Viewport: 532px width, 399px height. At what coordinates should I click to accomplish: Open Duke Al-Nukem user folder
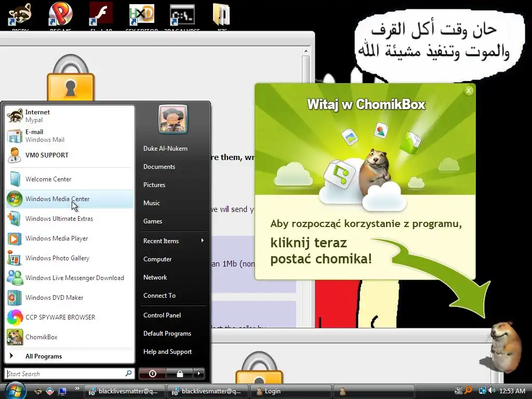(x=165, y=148)
